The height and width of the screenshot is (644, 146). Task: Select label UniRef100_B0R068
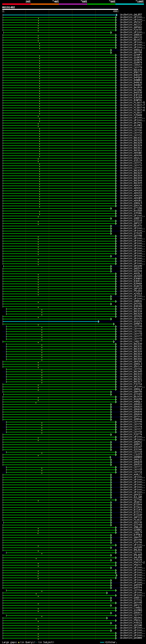131,306
